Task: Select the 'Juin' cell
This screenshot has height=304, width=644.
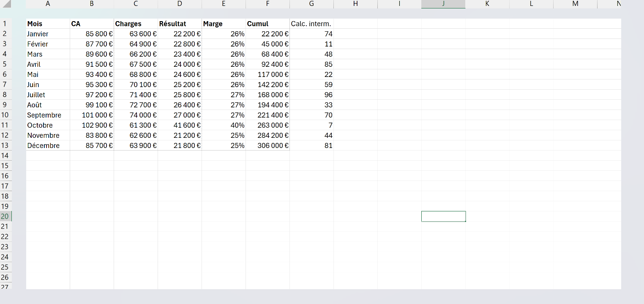Action: pos(48,85)
